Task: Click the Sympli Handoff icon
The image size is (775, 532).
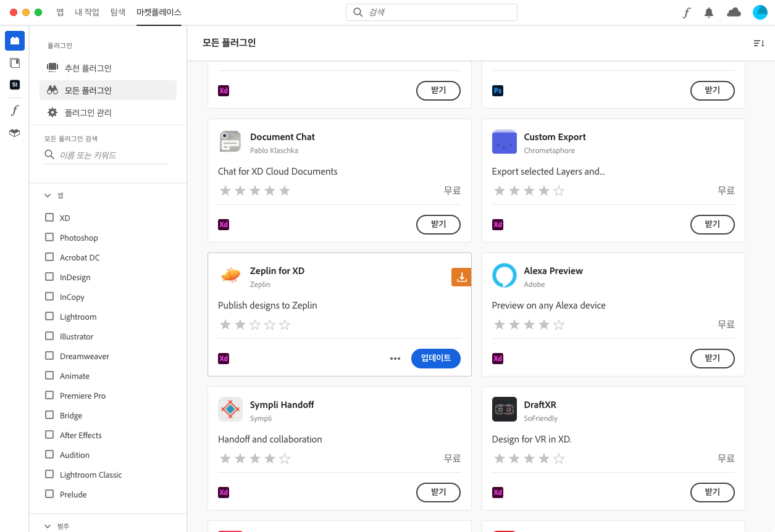Action: (230, 409)
